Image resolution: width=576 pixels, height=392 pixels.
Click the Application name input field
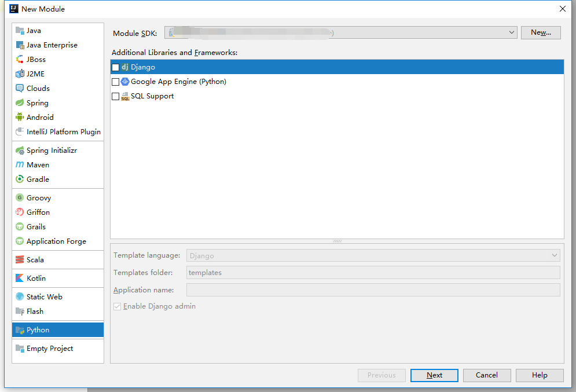(373, 290)
